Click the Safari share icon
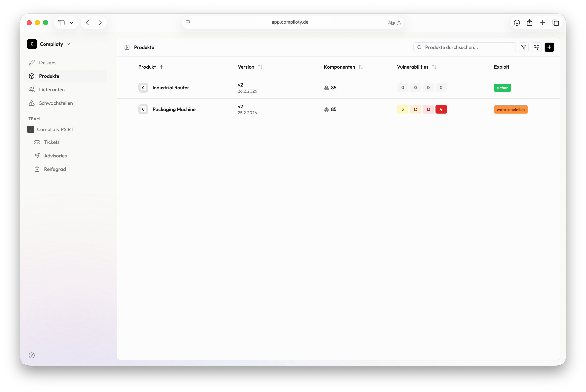 click(x=529, y=23)
